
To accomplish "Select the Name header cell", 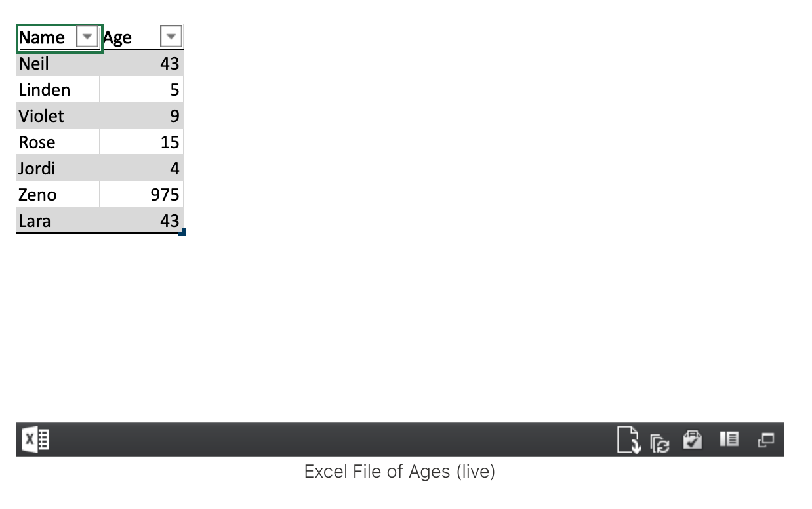I will click(x=46, y=37).
